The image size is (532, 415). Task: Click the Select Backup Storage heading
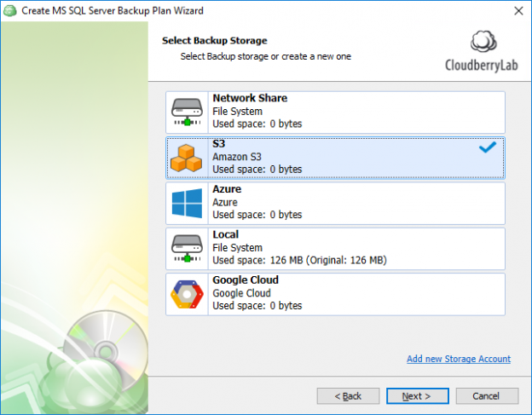pos(214,40)
